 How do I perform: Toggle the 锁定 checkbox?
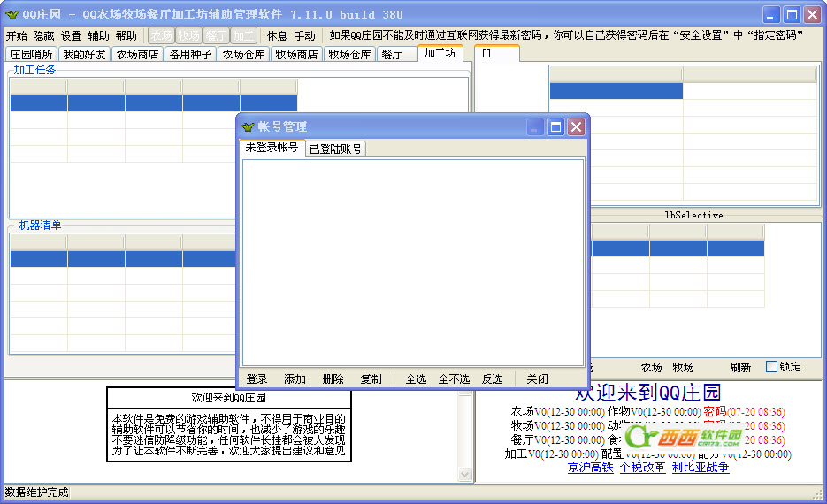[771, 366]
